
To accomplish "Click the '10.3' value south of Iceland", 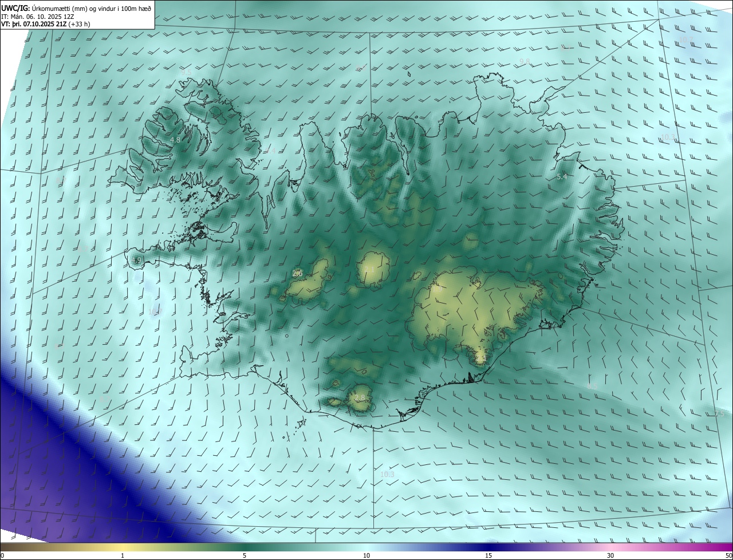I will (x=388, y=474).
